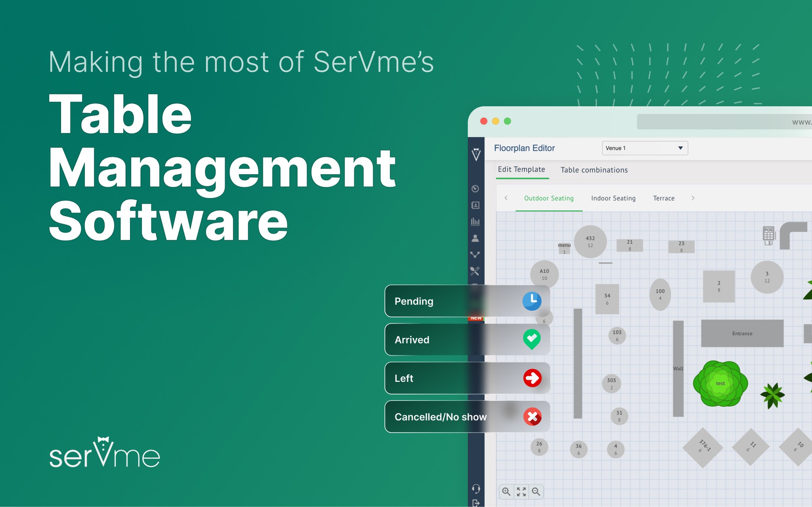The height and width of the screenshot is (507, 812).
Task: Open the Indoor Seating tab
Action: 613,198
